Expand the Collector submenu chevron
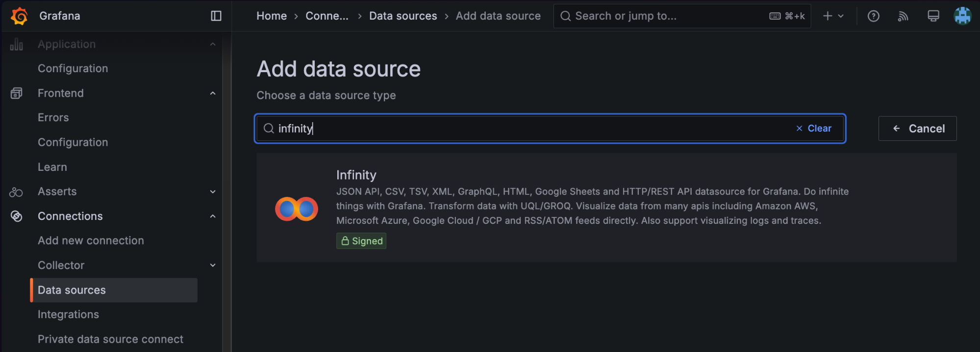 [213, 265]
